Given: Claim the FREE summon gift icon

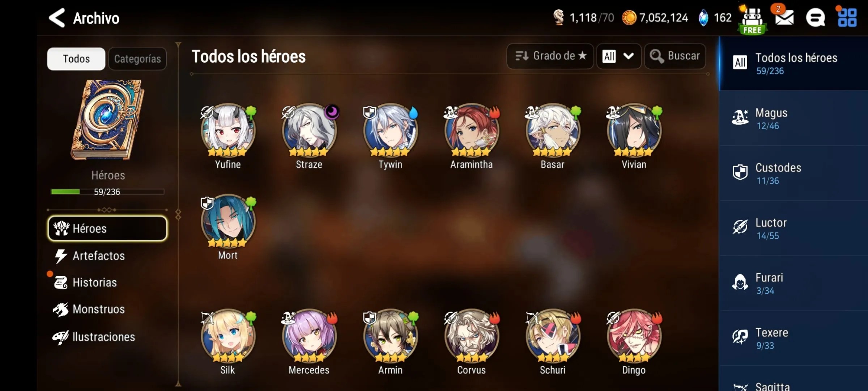Looking at the screenshot, I should (x=752, y=20).
